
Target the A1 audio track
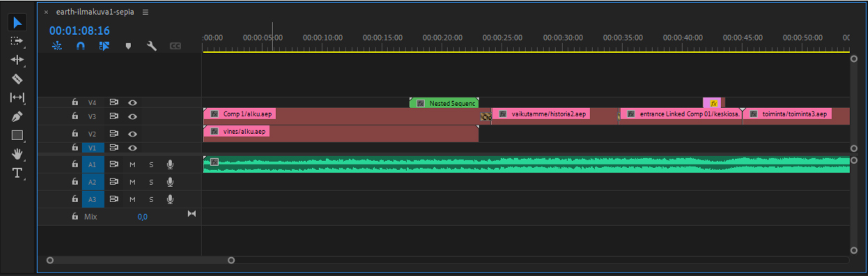pos(93,164)
